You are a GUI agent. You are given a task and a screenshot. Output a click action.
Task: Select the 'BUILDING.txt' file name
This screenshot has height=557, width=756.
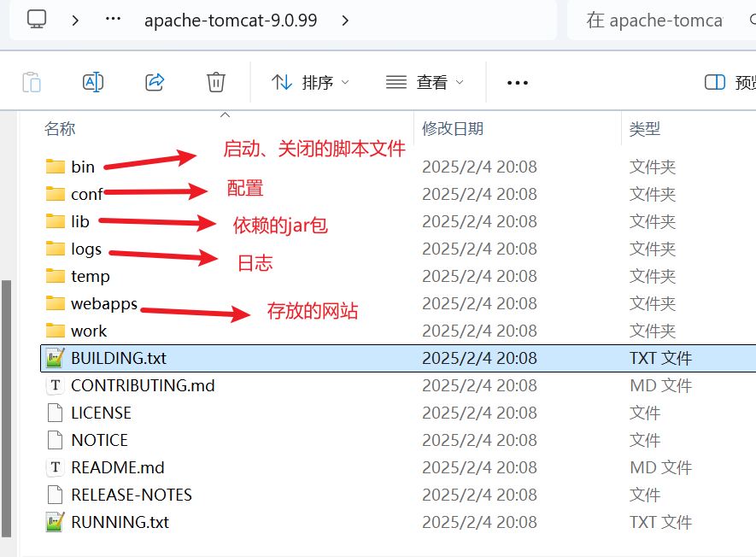119,358
